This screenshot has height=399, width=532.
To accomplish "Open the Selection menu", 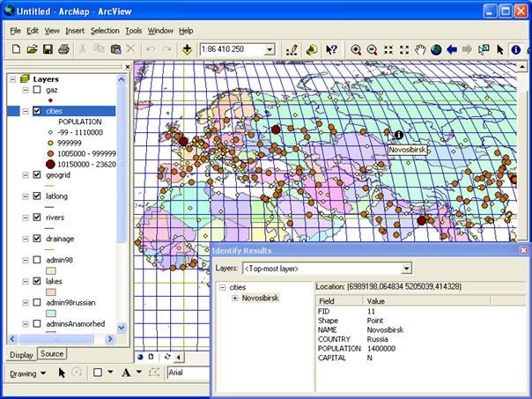I will click(x=104, y=30).
